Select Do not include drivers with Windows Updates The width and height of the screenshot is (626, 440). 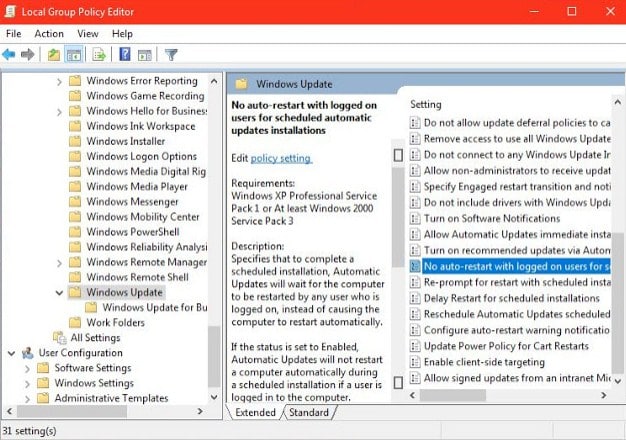coord(510,202)
